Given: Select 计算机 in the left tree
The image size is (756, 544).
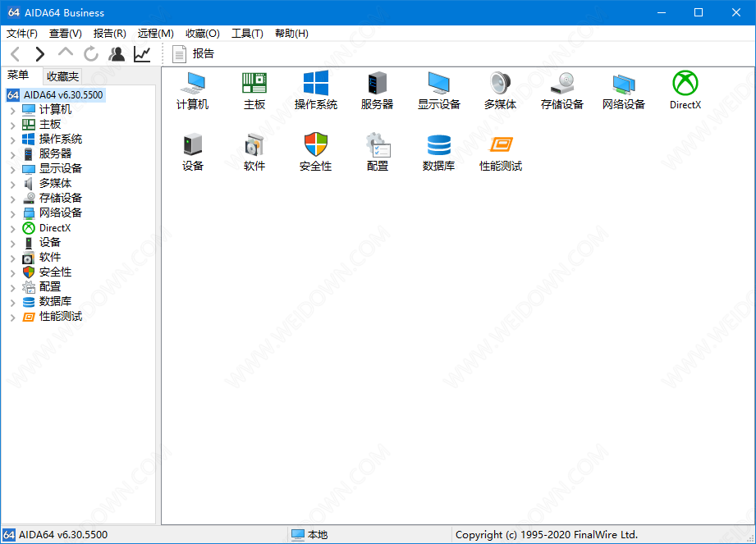Looking at the screenshot, I should [x=56, y=110].
